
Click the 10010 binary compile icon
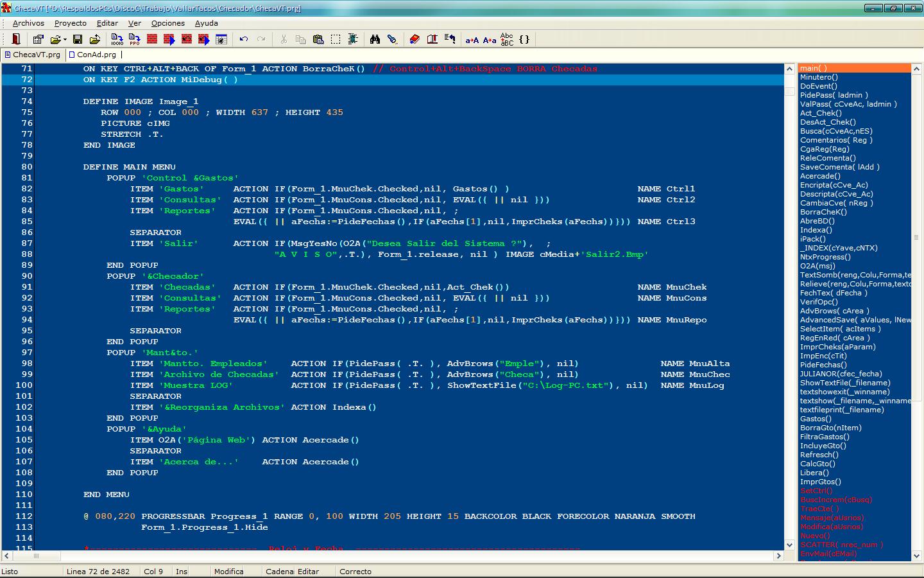[117, 39]
